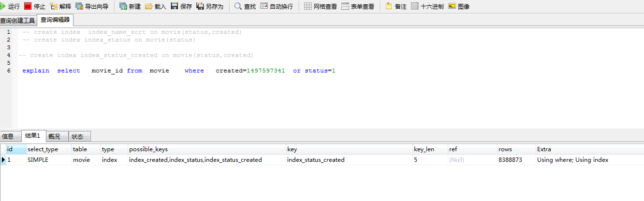The image size is (644, 201).
Task: Click line number 6 in the gutter
Action: pyautogui.click(x=9, y=71)
